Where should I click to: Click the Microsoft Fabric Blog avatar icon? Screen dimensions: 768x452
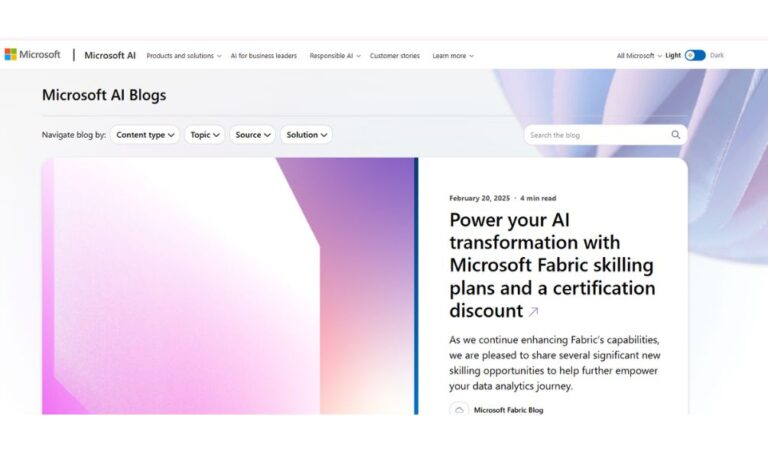tap(459, 410)
